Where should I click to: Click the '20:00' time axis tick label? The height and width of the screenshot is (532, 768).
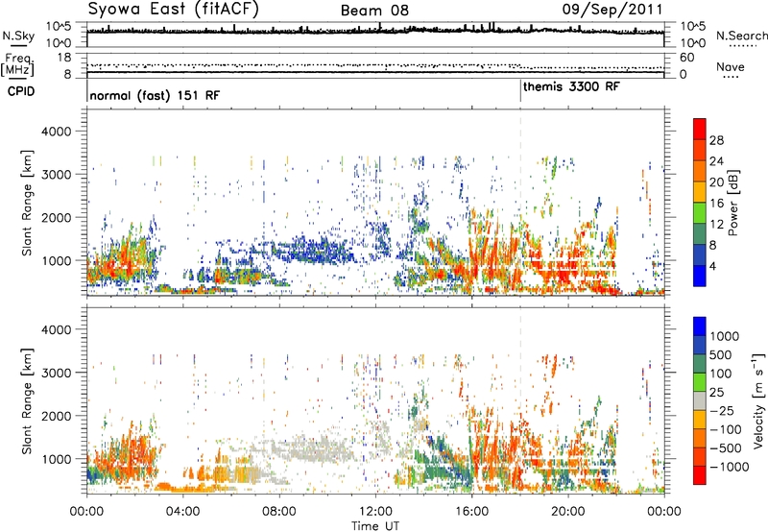[568, 512]
